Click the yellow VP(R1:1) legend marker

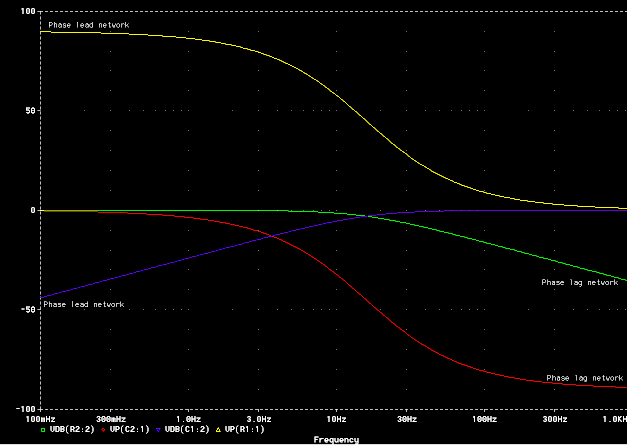click(220, 429)
